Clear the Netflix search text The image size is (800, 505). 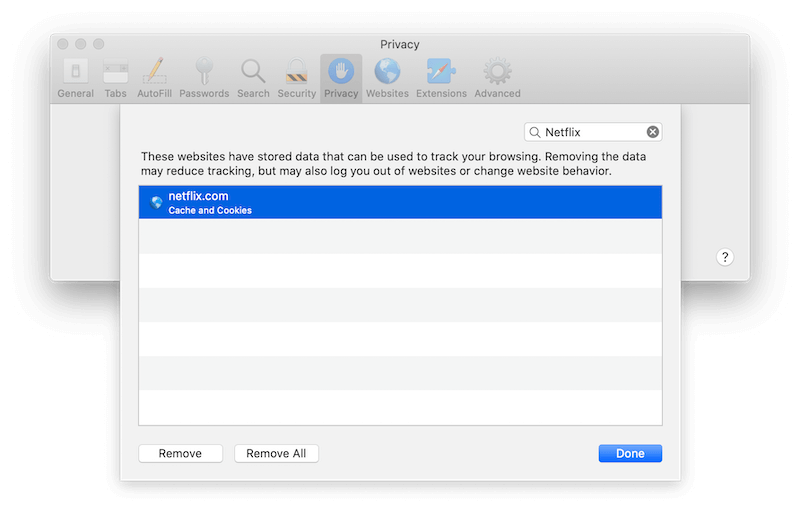click(x=653, y=132)
